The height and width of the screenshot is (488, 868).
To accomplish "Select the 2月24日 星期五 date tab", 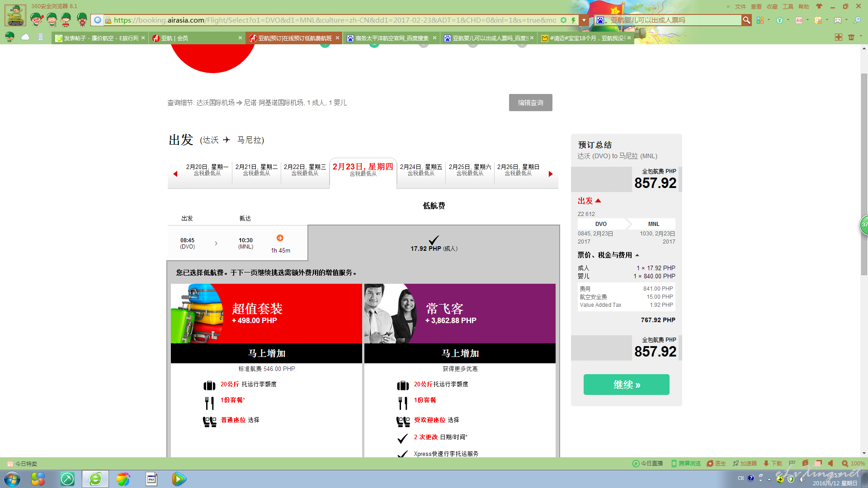I will tap(421, 170).
